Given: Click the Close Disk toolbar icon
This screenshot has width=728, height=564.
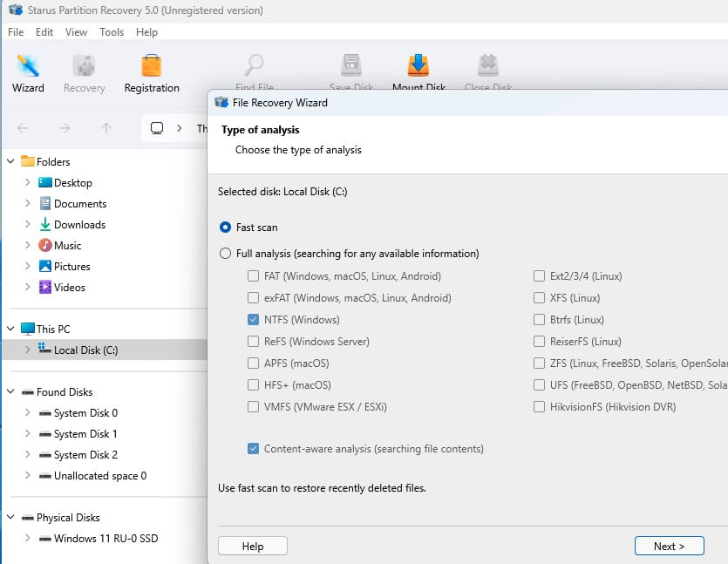Looking at the screenshot, I should (x=488, y=65).
